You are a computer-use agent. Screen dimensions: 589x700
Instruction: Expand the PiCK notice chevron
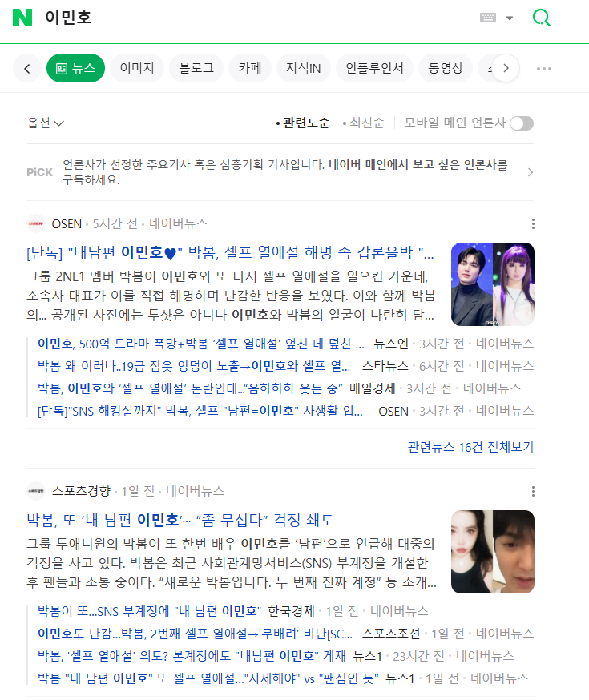[530, 172]
